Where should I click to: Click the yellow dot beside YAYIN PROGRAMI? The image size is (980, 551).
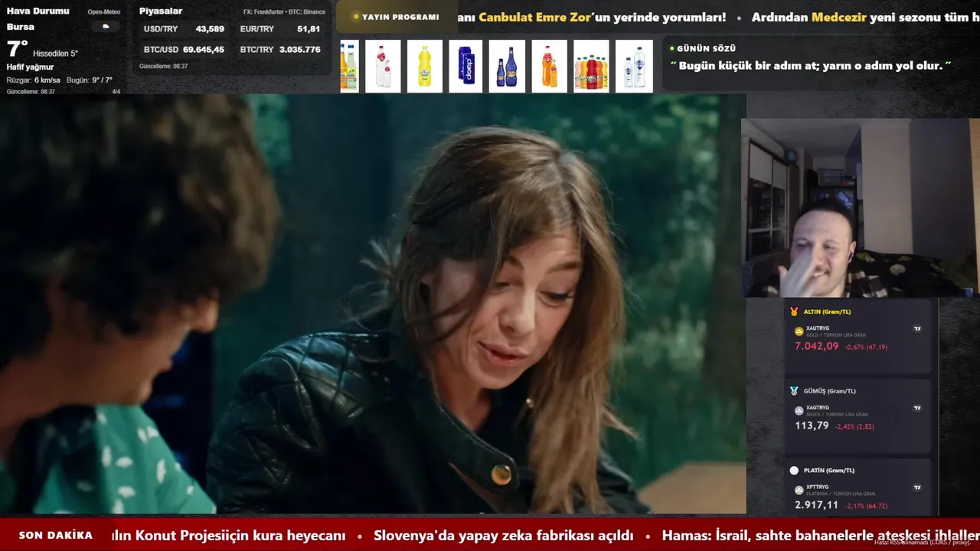pos(356,17)
